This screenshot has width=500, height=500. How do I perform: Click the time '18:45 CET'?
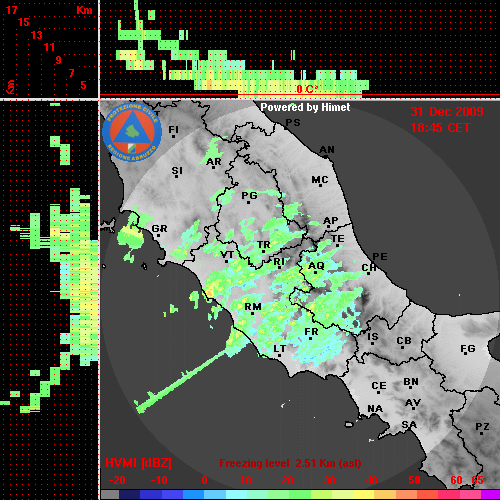440,128
